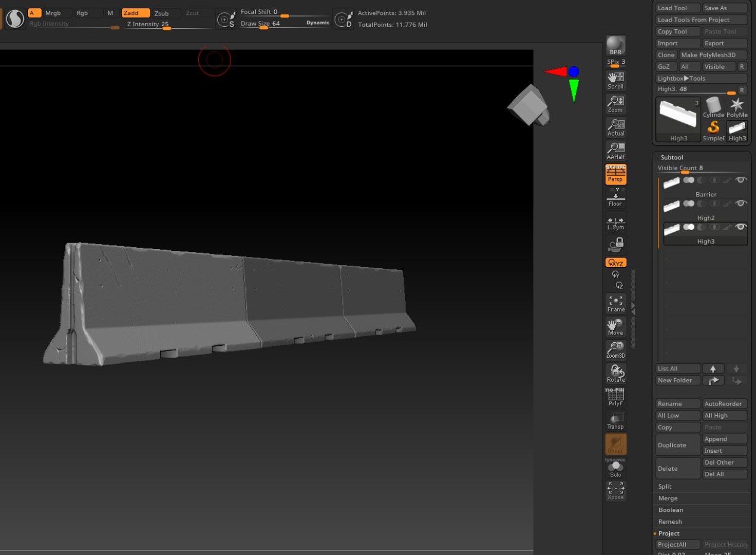
Task: Toggle the Floor grid
Action: click(615, 198)
